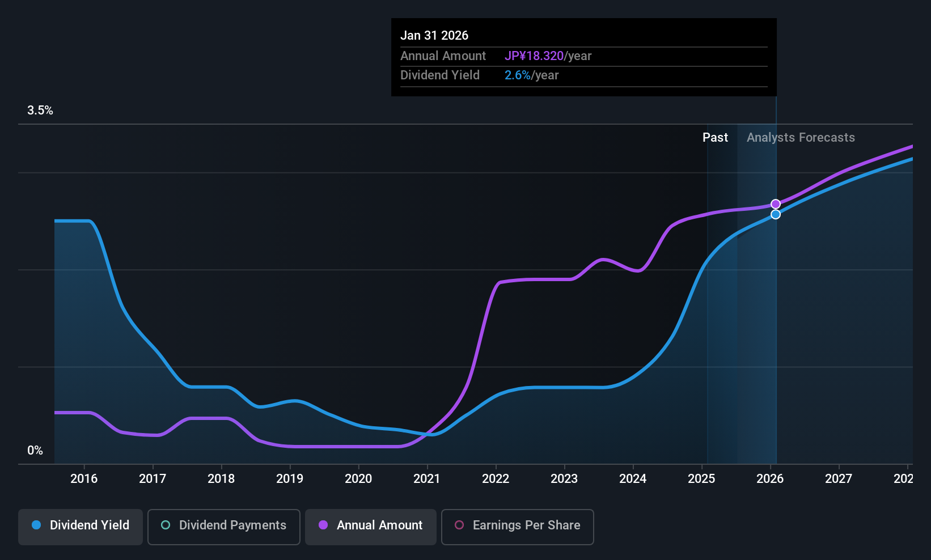Image resolution: width=931 pixels, height=560 pixels.
Task: Click the 3.5% y-axis label
Action: click(x=40, y=111)
